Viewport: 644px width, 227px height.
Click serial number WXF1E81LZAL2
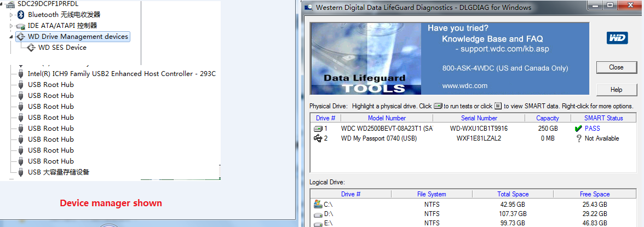click(x=479, y=138)
